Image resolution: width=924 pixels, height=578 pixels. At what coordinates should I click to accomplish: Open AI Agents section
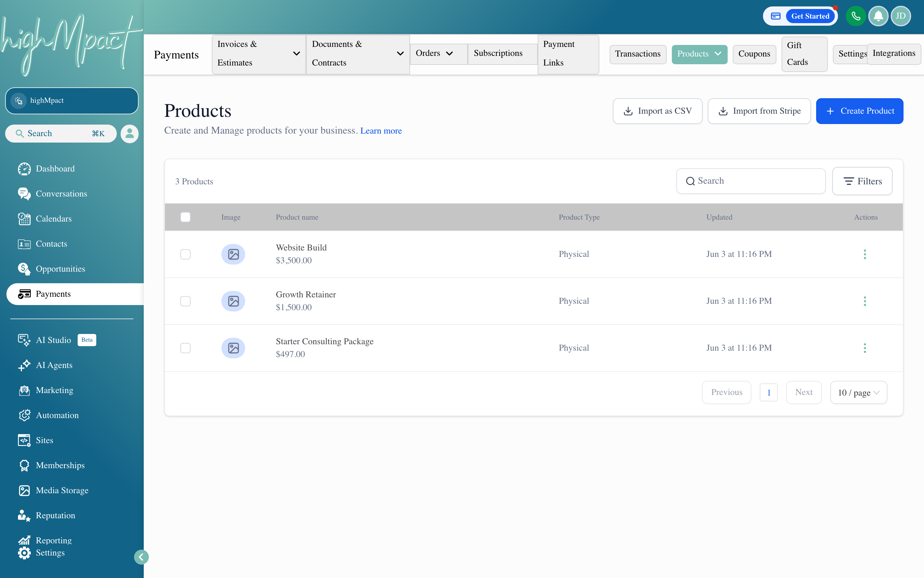tap(45, 365)
